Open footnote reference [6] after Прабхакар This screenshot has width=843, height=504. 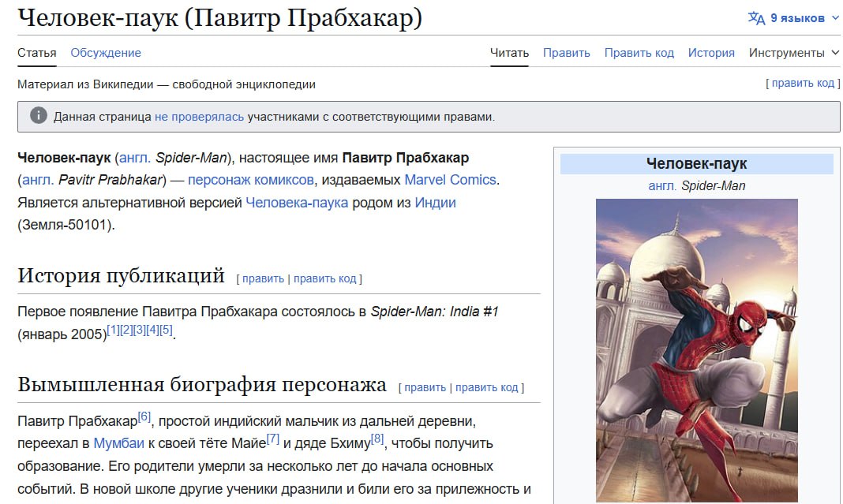coord(144,416)
